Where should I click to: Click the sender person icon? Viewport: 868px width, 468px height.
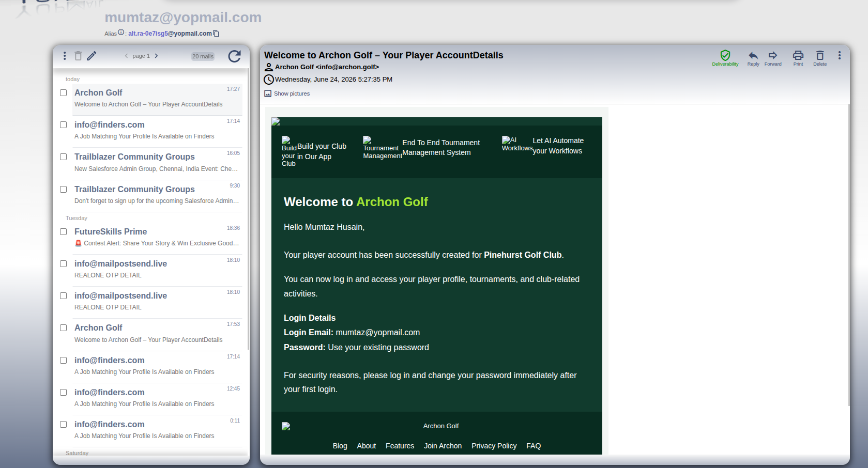269,67
